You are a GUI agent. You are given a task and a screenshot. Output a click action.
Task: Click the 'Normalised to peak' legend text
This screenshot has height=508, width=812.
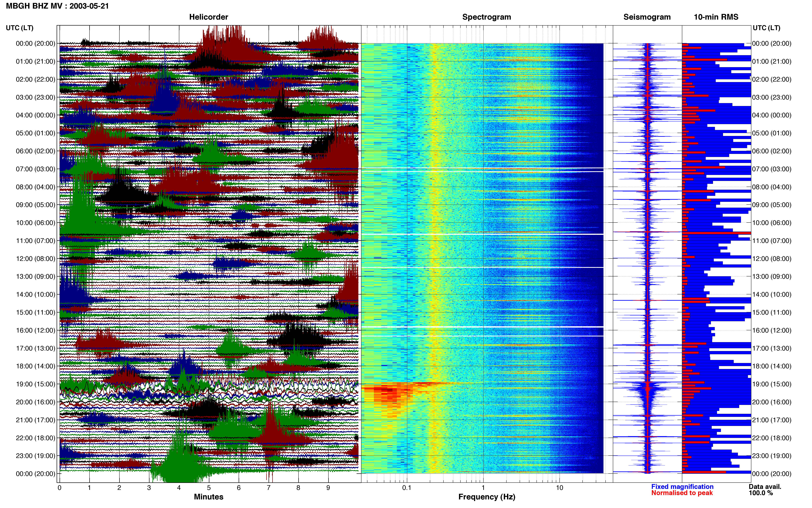point(682,493)
